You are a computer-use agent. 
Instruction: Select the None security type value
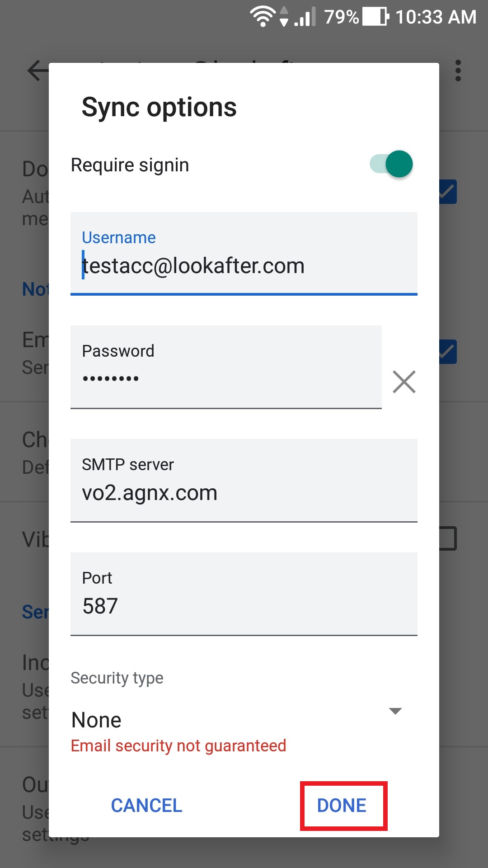click(x=97, y=720)
